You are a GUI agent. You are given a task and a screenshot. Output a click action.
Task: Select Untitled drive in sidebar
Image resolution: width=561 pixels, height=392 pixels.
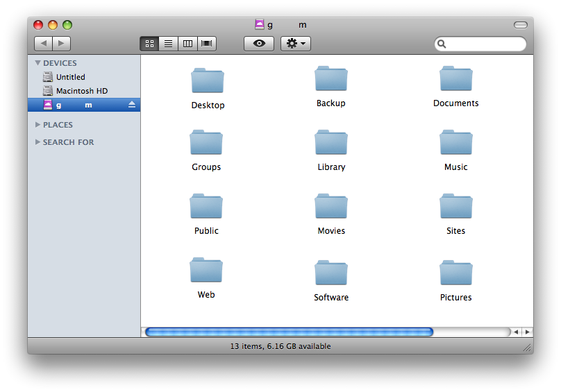click(x=70, y=77)
